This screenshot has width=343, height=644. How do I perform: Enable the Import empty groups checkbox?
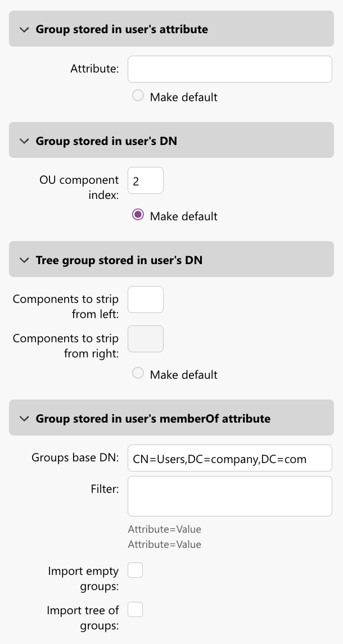[135, 570]
